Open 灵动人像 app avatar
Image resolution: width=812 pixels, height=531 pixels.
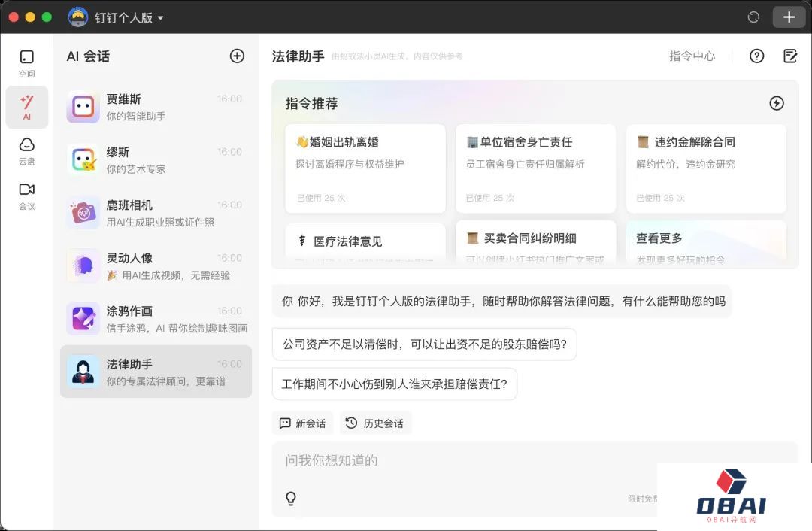pyautogui.click(x=83, y=265)
